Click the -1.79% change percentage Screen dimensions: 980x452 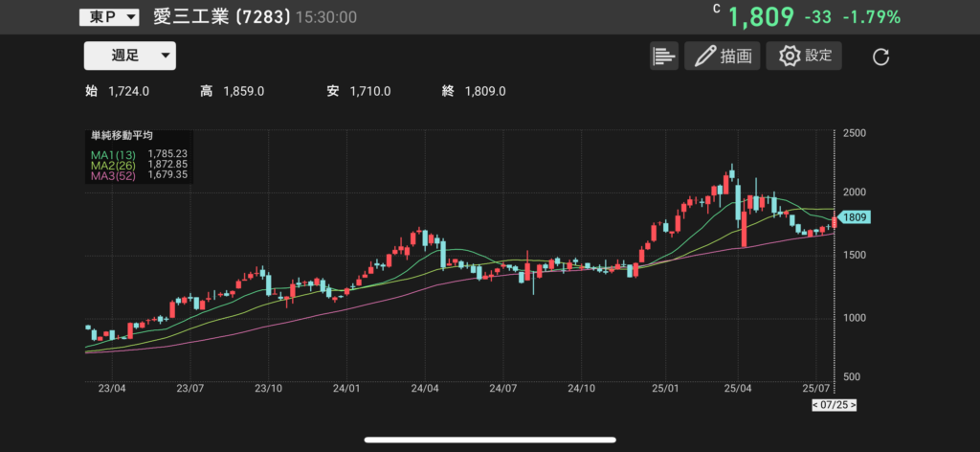click(x=872, y=17)
